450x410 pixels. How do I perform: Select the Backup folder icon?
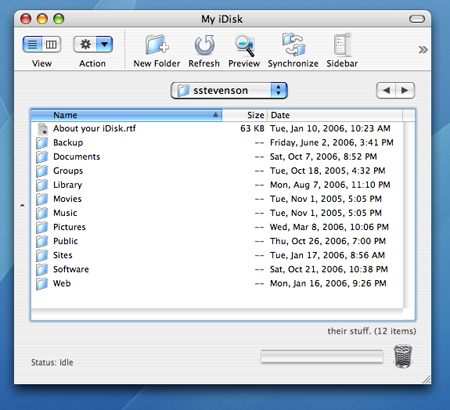(42, 143)
